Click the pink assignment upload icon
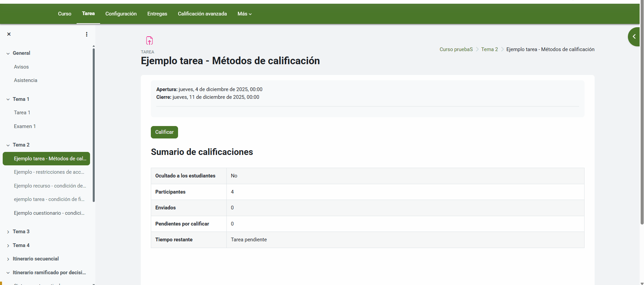The width and height of the screenshot is (644, 285). (x=149, y=41)
